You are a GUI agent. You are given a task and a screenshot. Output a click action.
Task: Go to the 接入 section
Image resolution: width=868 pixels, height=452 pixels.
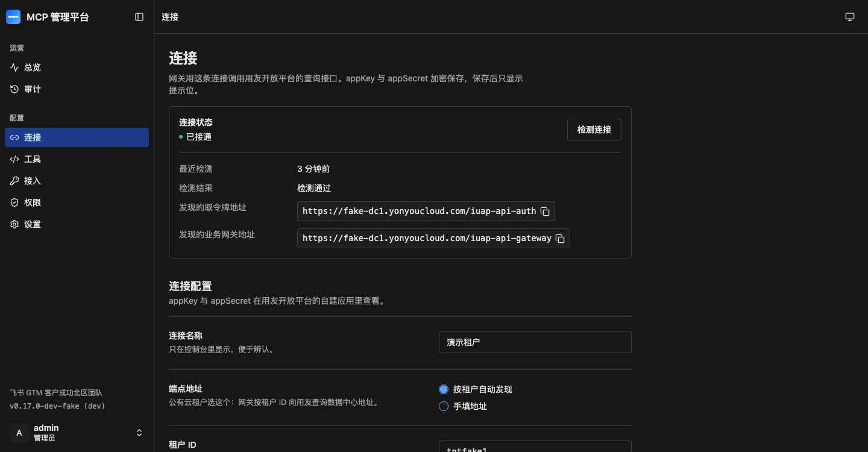point(77,181)
